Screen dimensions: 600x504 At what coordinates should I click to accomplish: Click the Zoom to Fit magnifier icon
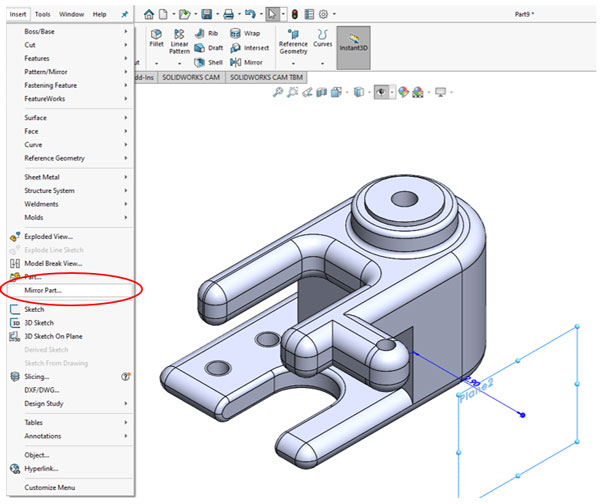[x=278, y=92]
